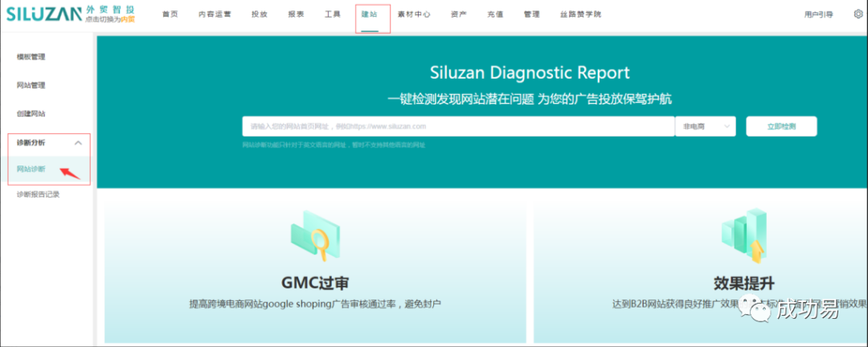Click the 一键检测发现网站潜在问题 tagline

[529, 99]
